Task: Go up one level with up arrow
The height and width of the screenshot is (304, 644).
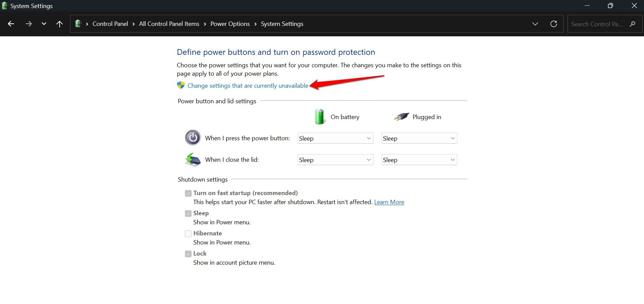Action: 60,24
